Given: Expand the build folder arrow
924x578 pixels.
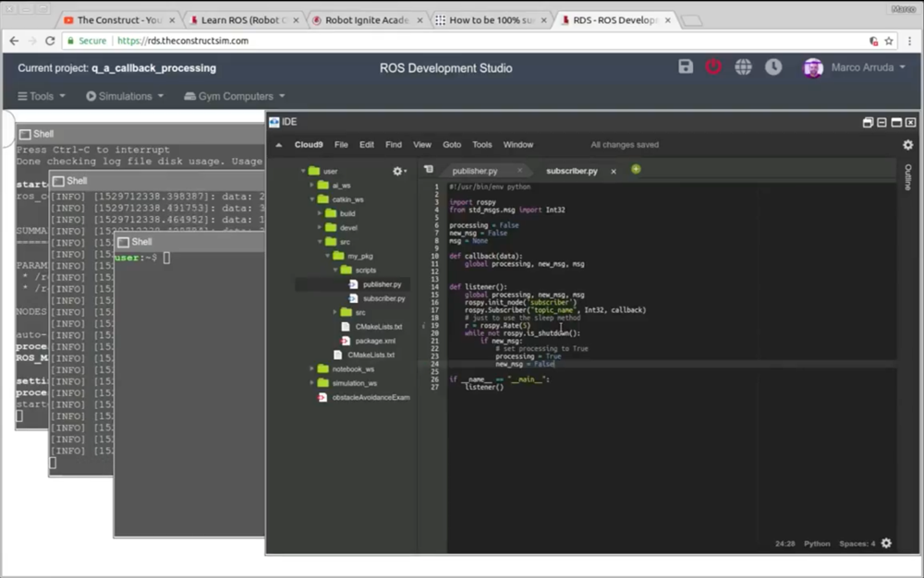Looking at the screenshot, I should 320,213.
